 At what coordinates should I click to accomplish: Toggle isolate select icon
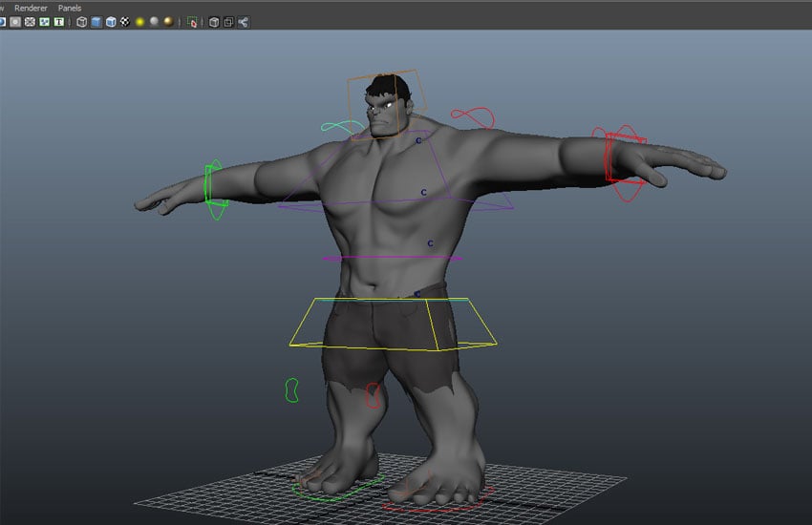(x=192, y=22)
